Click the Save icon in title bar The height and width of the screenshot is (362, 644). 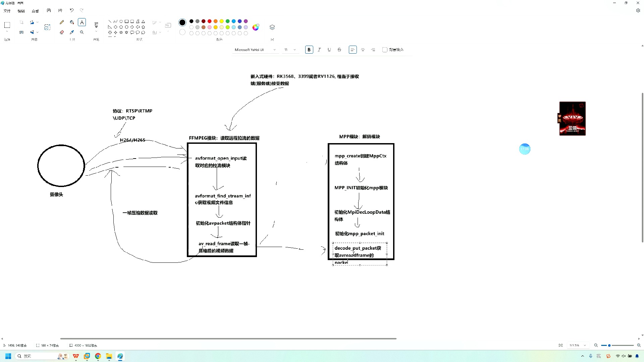pyautogui.click(x=49, y=10)
